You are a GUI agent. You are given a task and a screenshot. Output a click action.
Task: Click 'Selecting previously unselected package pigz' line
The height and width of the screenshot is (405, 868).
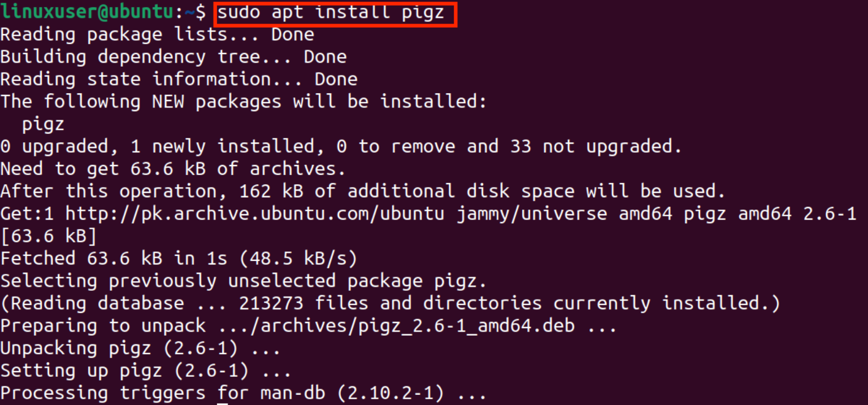tap(244, 281)
